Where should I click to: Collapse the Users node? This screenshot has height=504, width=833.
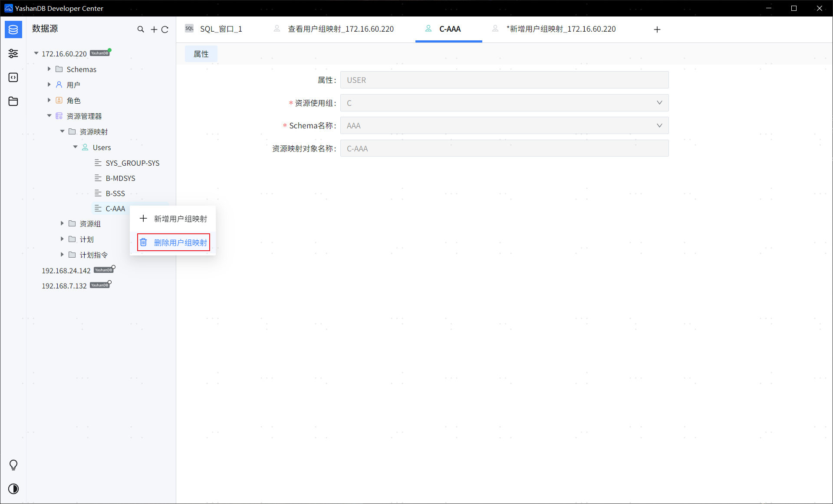point(75,147)
